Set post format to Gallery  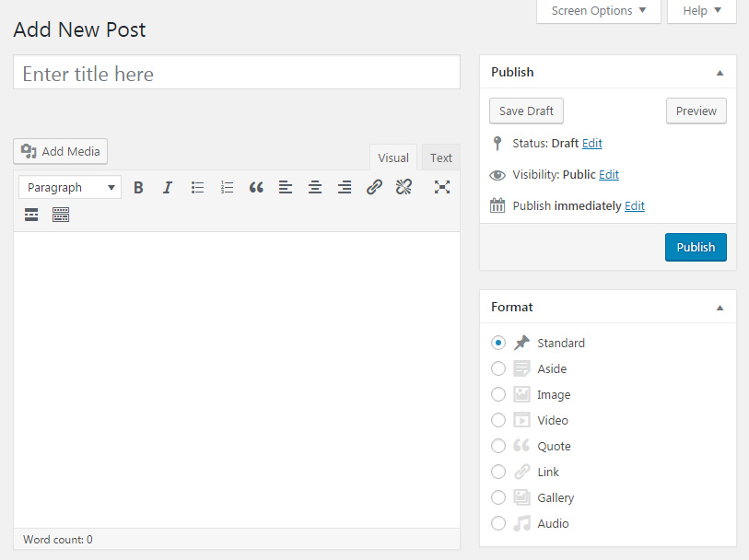(498, 497)
